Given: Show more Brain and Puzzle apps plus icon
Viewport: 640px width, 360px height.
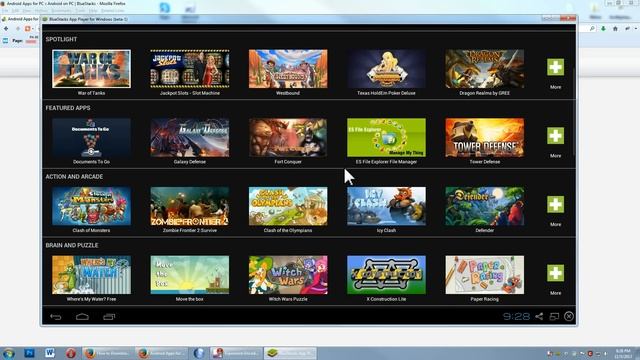Looking at the screenshot, I should (556, 273).
